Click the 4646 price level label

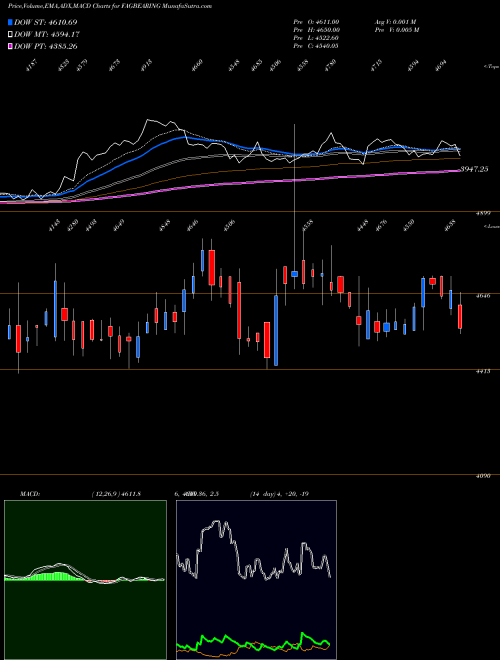click(483, 296)
